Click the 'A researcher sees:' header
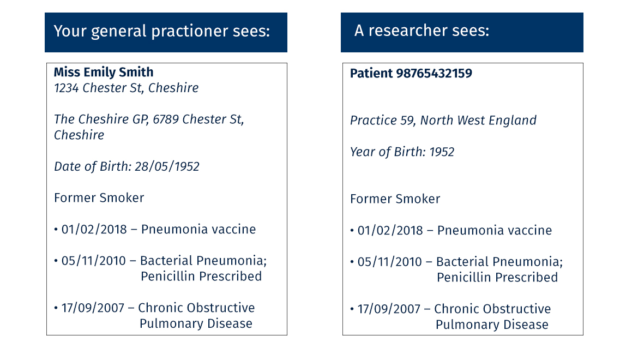The height and width of the screenshot is (360, 644). tap(422, 31)
